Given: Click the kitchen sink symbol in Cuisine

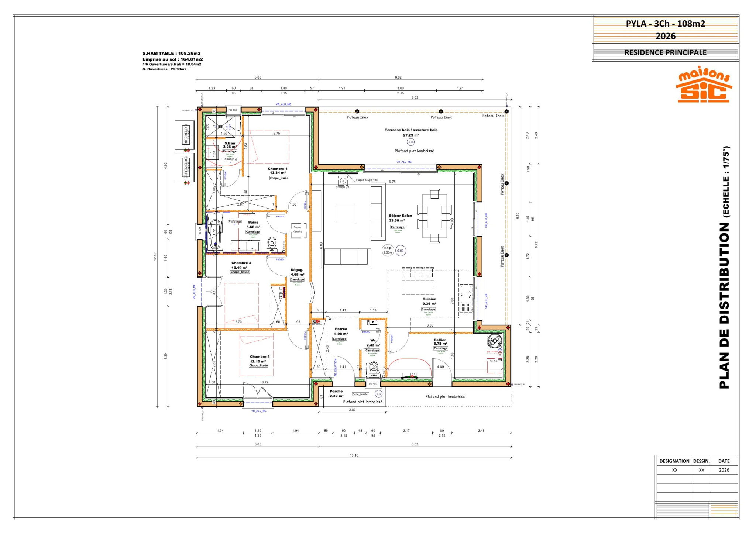Looking at the screenshot, I should coord(466,299).
